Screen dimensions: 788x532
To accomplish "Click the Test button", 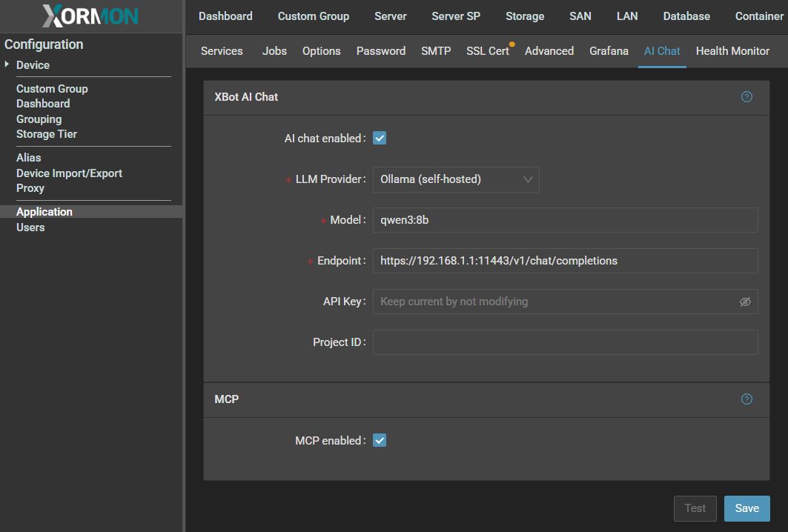I will tap(695, 508).
